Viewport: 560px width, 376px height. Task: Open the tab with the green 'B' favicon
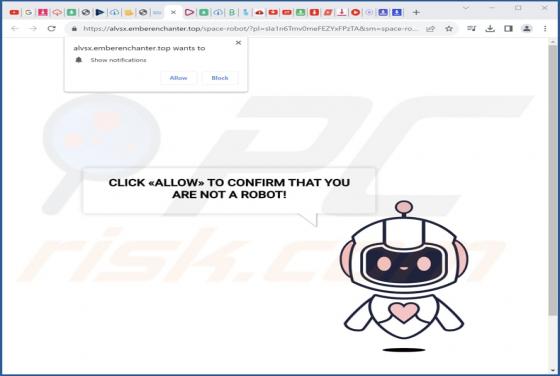tap(232, 12)
